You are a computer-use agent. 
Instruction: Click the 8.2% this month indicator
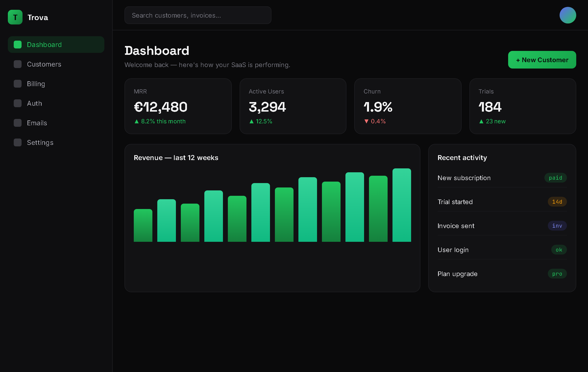160,121
